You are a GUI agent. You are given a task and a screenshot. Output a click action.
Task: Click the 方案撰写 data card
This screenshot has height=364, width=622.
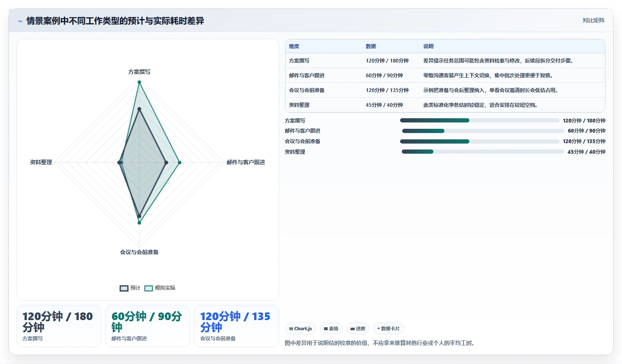[x=59, y=326]
